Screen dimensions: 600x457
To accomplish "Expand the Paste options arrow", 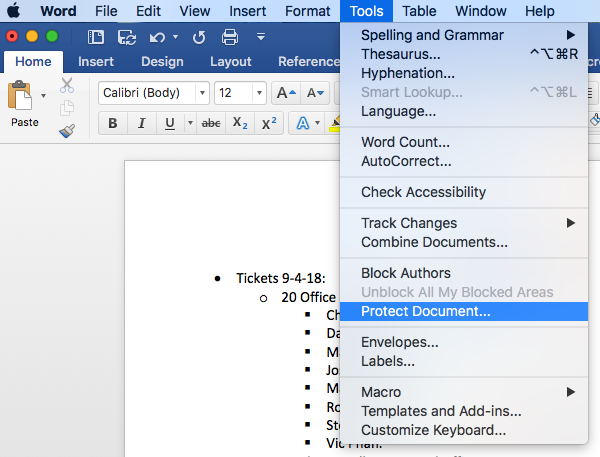I will pyautogui.click(x=43, y=95).
